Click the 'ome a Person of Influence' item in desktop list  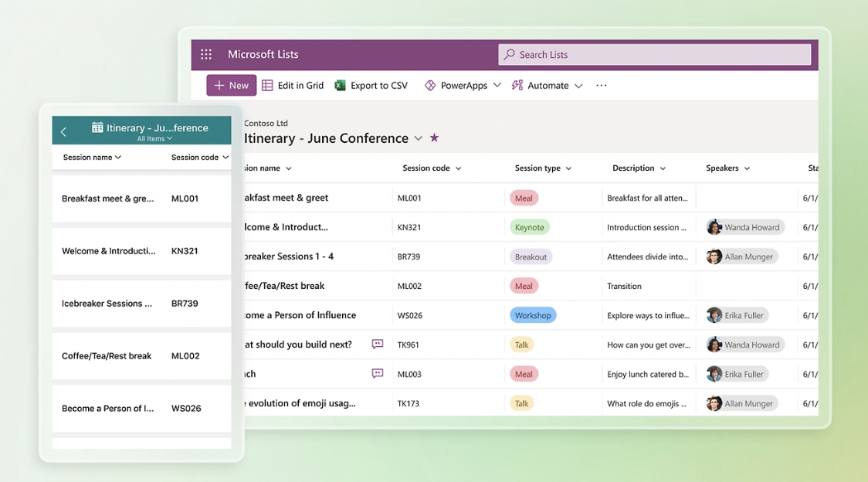pos(300,315)
